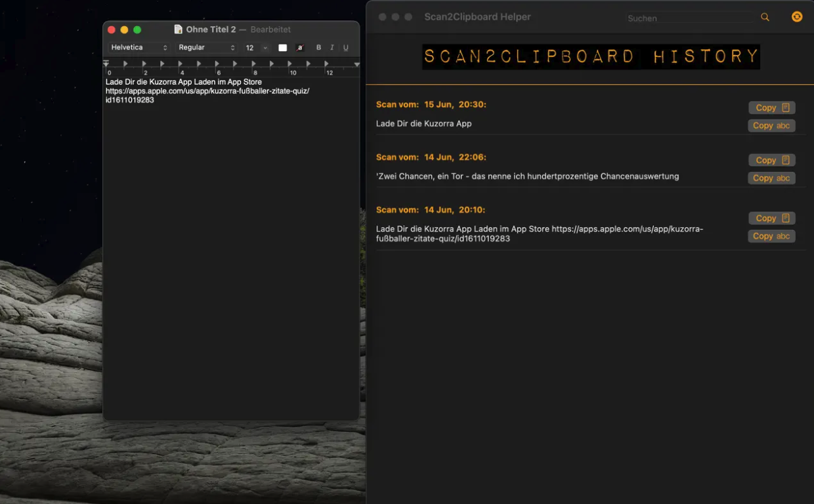Click the tab stop marker at ruler position 10
This screenshot has width=814, height=504.
coord(290,64)
